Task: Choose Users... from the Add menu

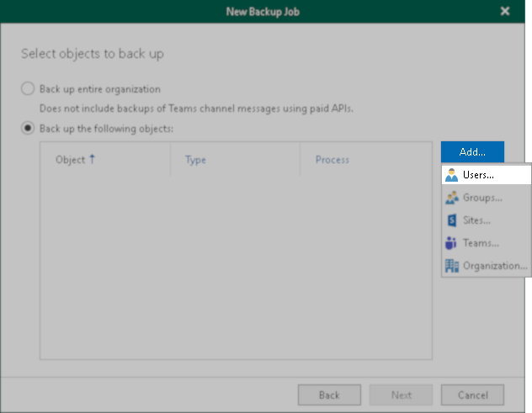Action: click(487, 175)
